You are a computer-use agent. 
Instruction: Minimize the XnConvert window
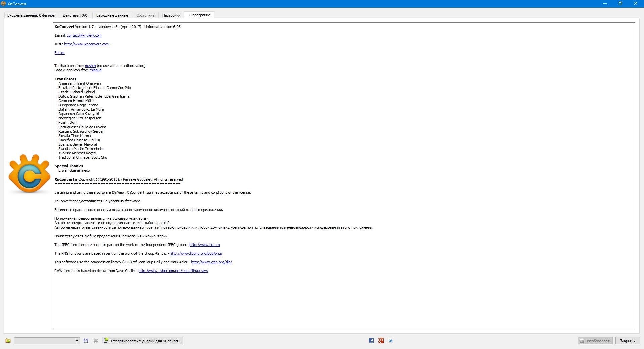click(605, 4)
